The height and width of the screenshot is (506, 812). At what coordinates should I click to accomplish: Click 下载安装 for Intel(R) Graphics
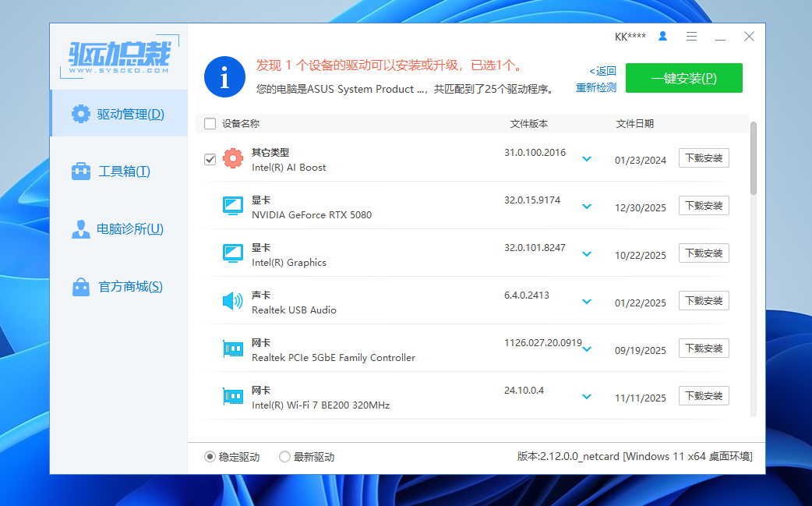(x=704, y=253)
